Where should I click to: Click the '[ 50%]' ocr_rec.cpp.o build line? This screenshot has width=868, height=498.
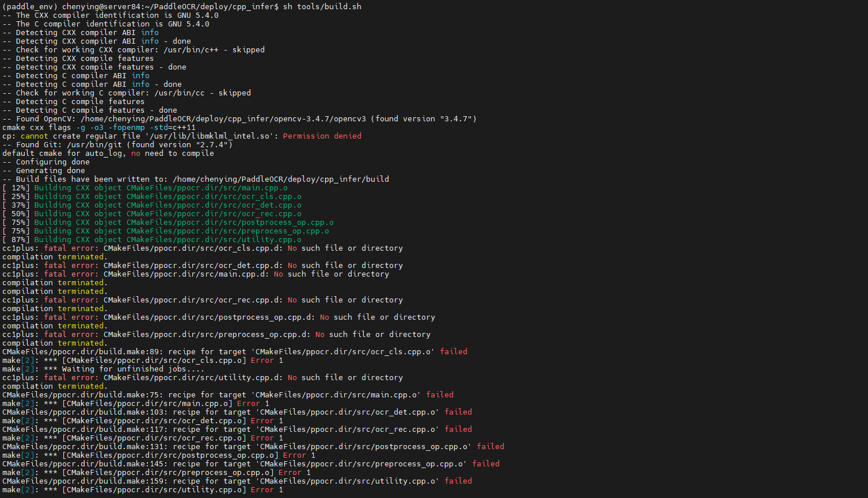tap(152, 213)
